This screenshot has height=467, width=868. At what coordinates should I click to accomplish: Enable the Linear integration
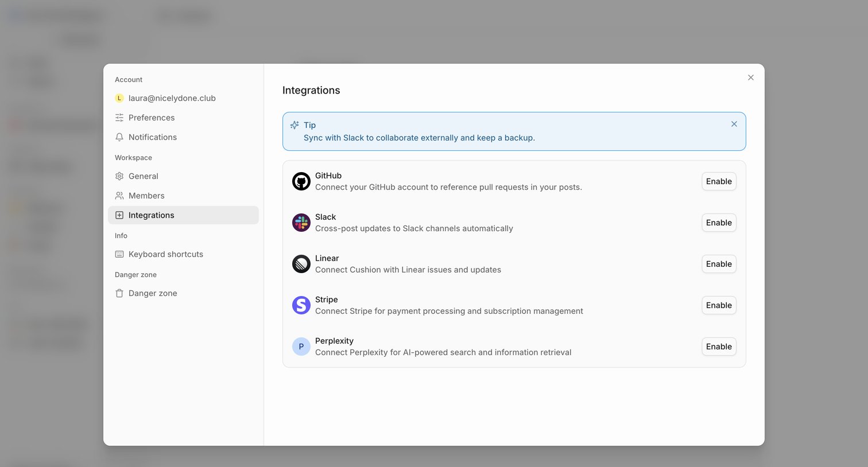[x=719, y=264]
